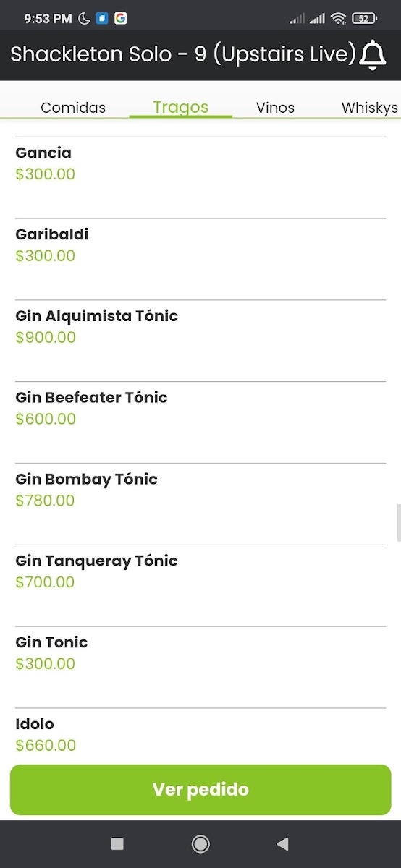The width and height of the screenshot is (401, 868).
Task: Select Gin Bombay Tónic for $780
Action: 200,504
